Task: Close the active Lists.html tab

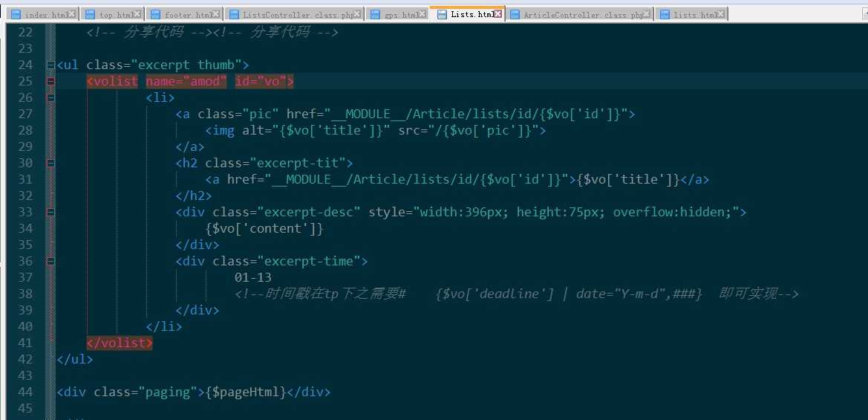Action: coord(498,14)
